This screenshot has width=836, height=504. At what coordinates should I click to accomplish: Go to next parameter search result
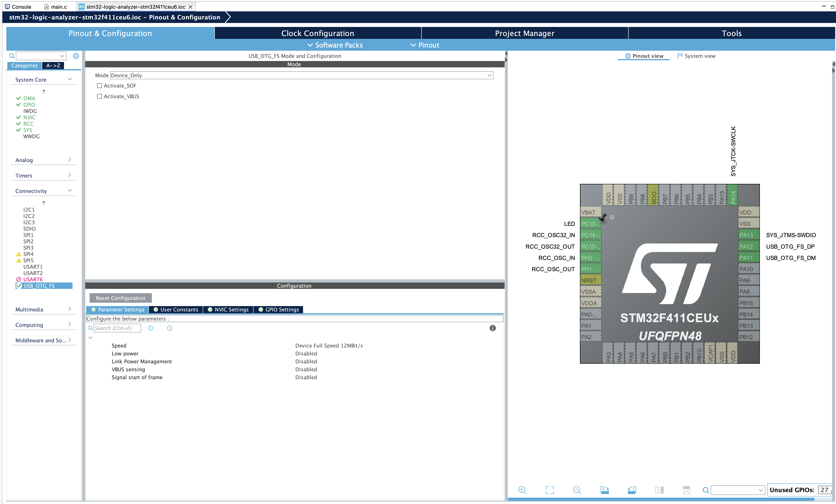(170, 328)
